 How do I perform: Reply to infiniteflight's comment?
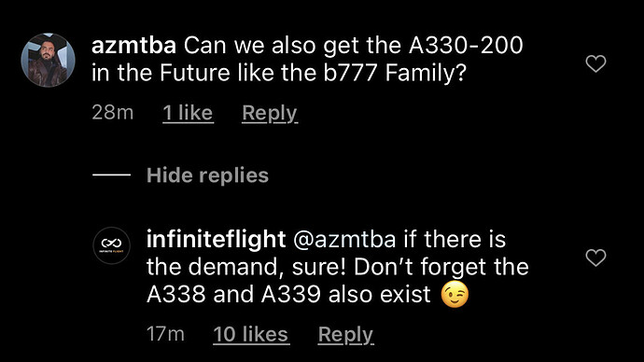point(346,335)
